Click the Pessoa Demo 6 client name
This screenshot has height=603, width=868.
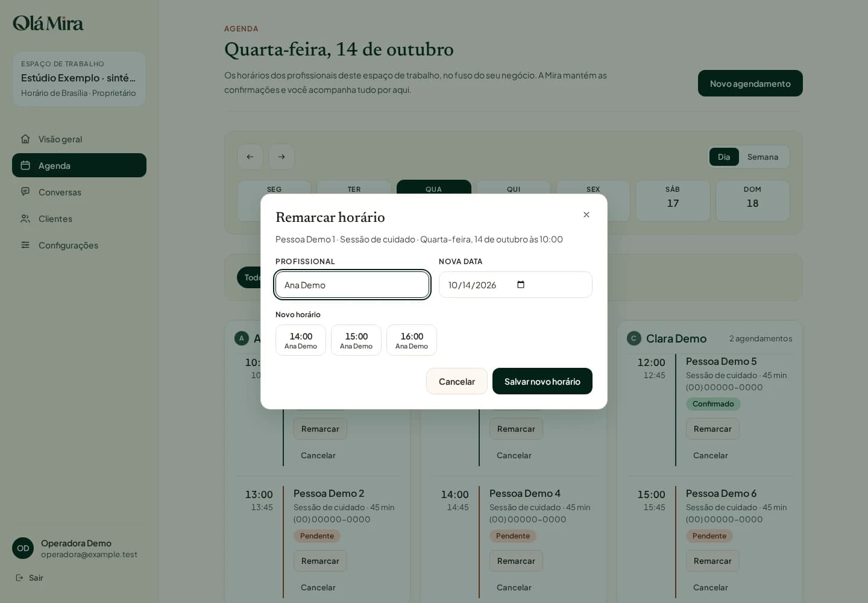point(721,493)
